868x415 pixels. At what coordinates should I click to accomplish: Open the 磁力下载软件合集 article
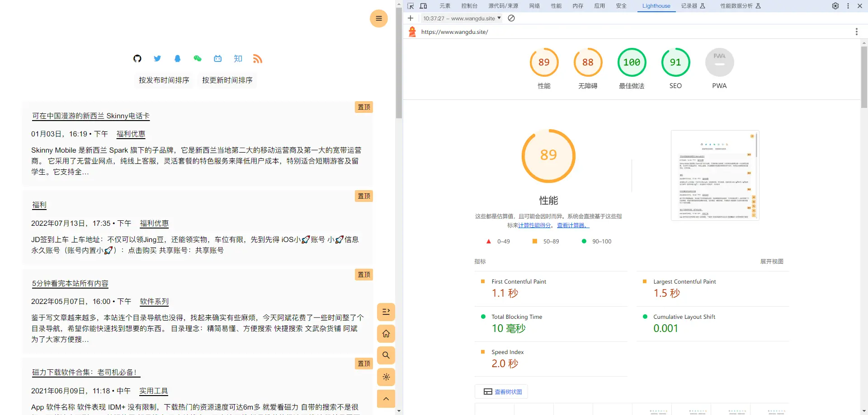[86, 373]
